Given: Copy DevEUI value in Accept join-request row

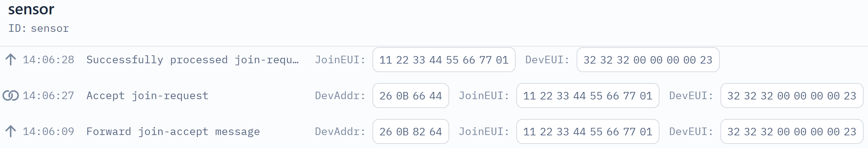Looking at the screenshot, I should [x=792, y=96].
